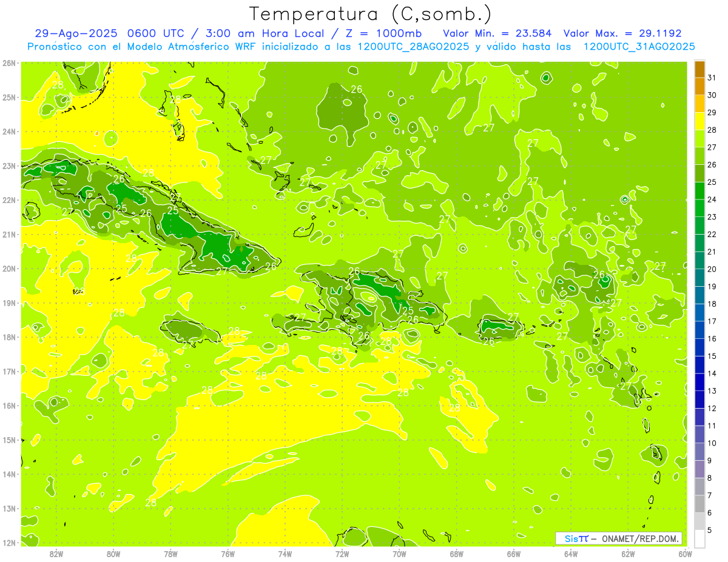Click legend scale label "17"
The height and width of the screenshot is (562, 728).
tap(712, 321)
